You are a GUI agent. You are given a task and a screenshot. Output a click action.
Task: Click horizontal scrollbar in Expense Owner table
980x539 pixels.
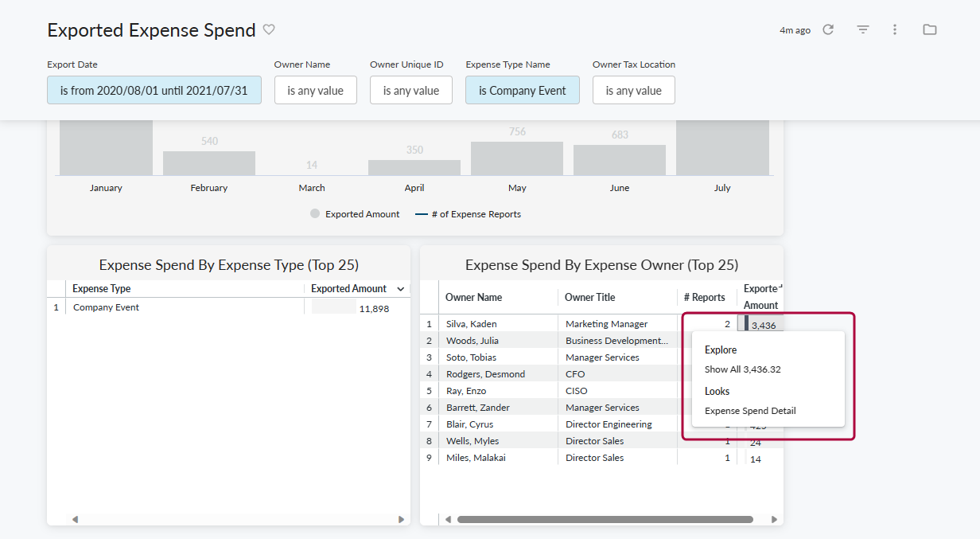click(x=605, y=520)
